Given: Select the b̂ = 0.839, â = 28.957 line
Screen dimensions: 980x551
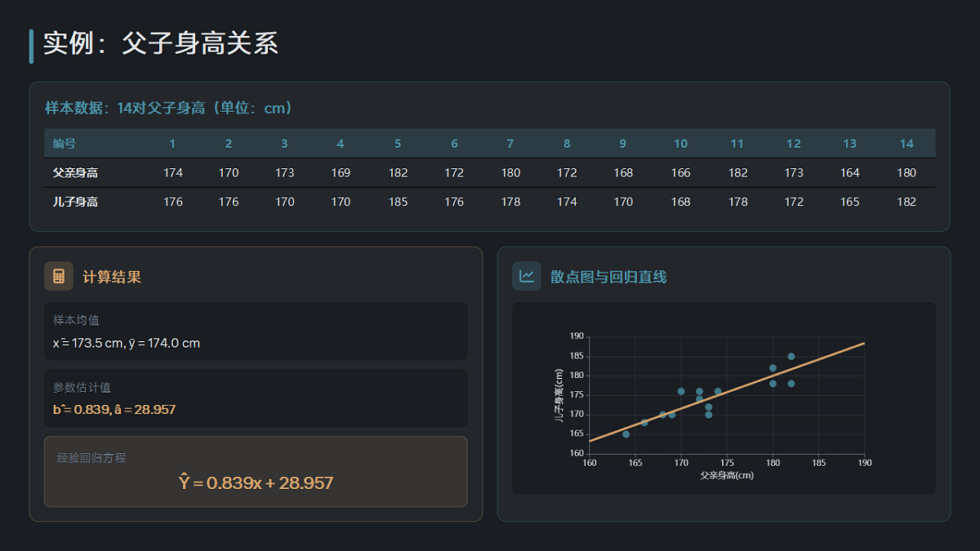Looking at the screenshot, I should 114,409.
